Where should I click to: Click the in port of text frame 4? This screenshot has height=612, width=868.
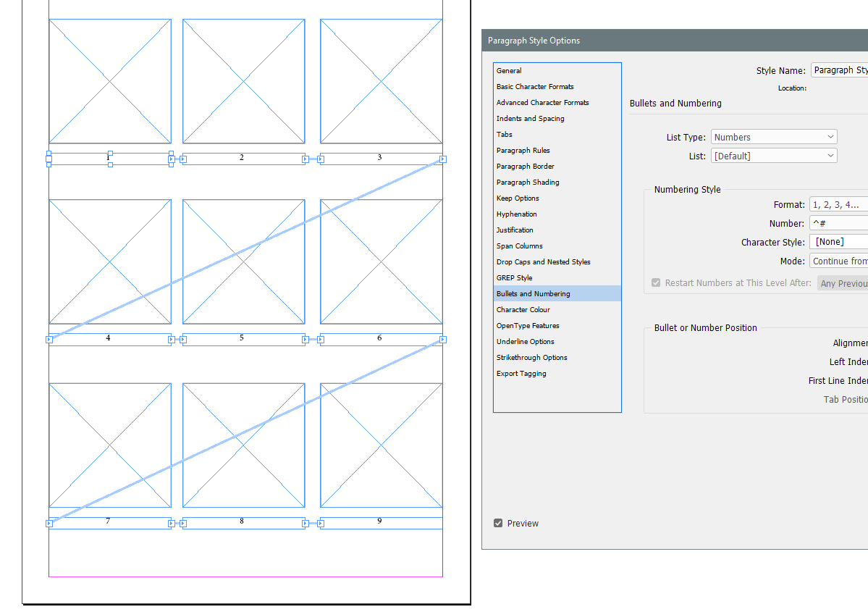[49, 340]
